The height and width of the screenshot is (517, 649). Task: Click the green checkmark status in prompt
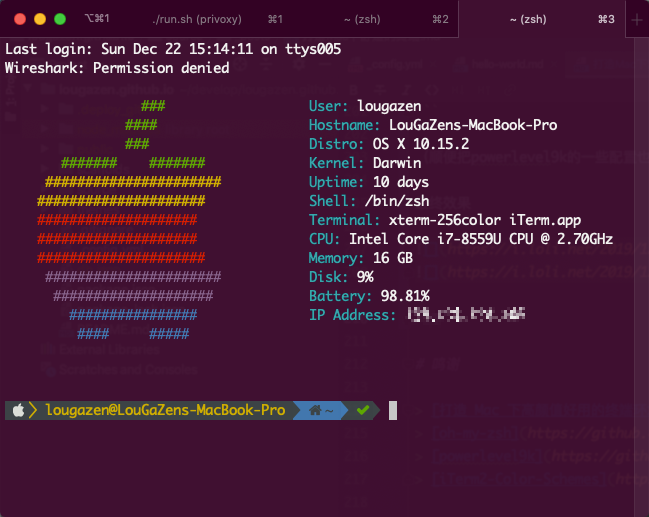coord(363,410)
